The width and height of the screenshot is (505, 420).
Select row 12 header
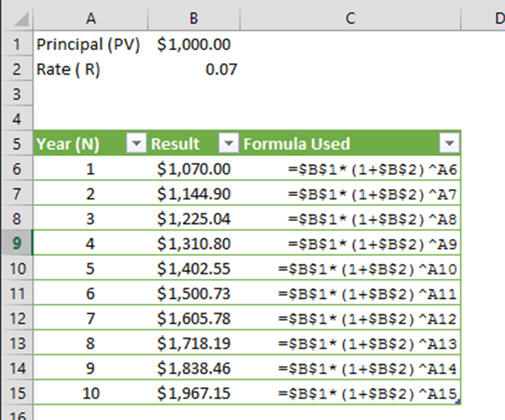point(17,318)
